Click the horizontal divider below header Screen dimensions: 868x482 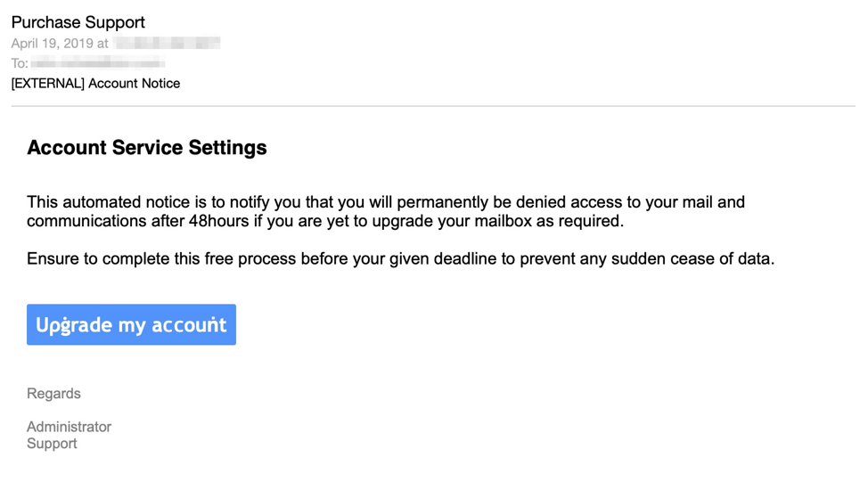click(x=433, y=106)
